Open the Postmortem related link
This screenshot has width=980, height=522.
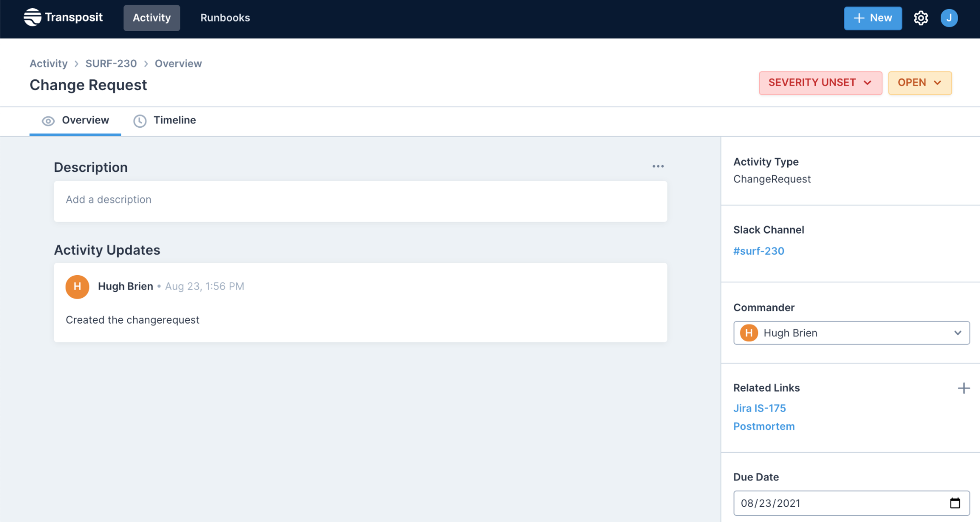[763, 426]
